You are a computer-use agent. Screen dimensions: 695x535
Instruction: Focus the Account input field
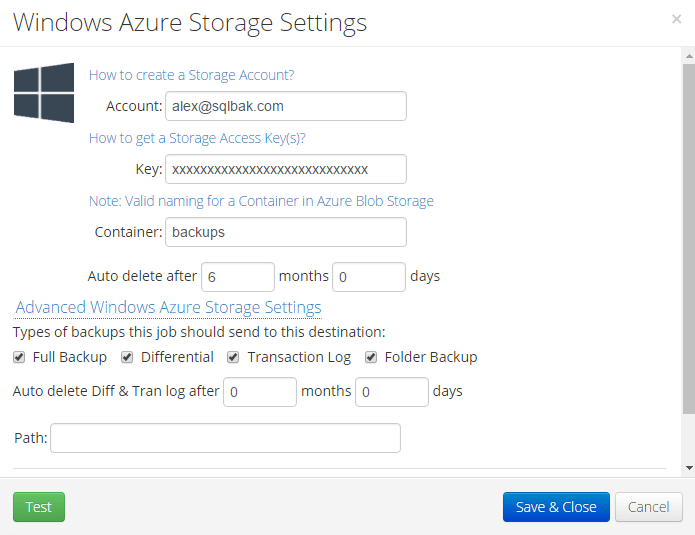[286, 106]
